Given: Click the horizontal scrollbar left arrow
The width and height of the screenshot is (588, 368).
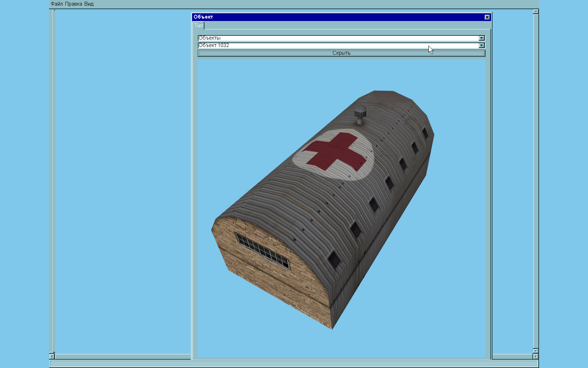Looking at the screenshot, I should [x=52, y=356].
